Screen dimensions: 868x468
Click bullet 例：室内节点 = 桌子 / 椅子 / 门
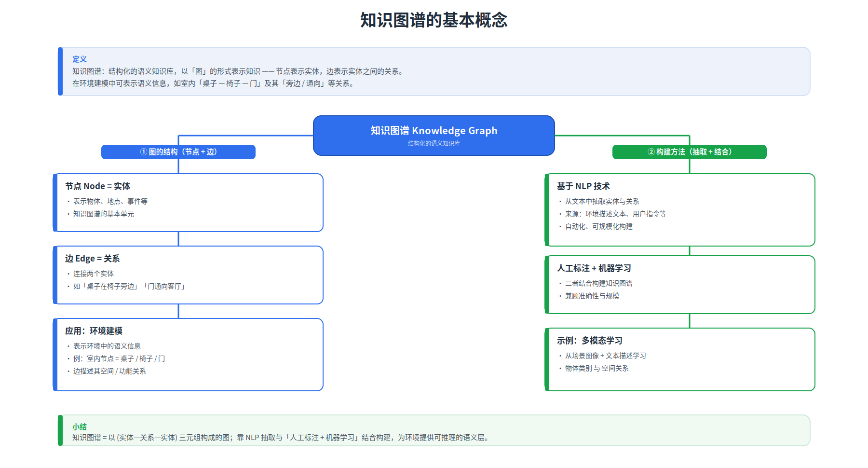pos(119,358)
